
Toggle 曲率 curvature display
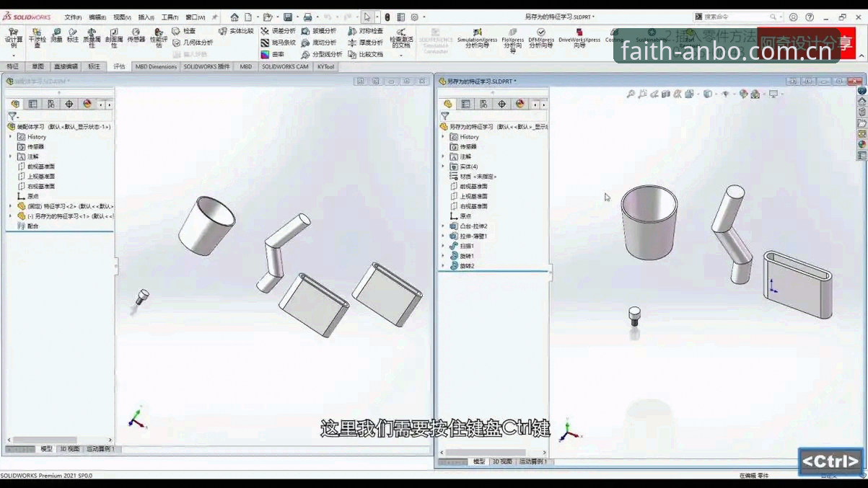[x=273, y=54]
